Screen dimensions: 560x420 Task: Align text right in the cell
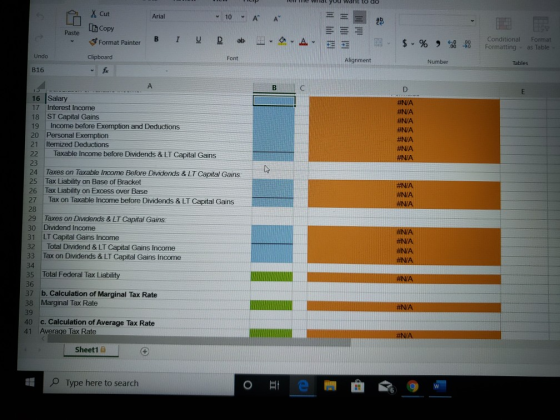[x=359, y=31]
